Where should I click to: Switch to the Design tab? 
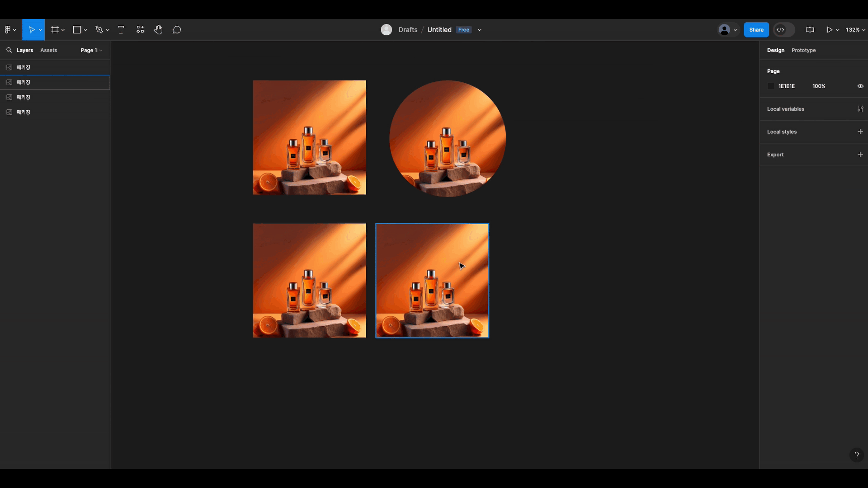coord(776,50)
